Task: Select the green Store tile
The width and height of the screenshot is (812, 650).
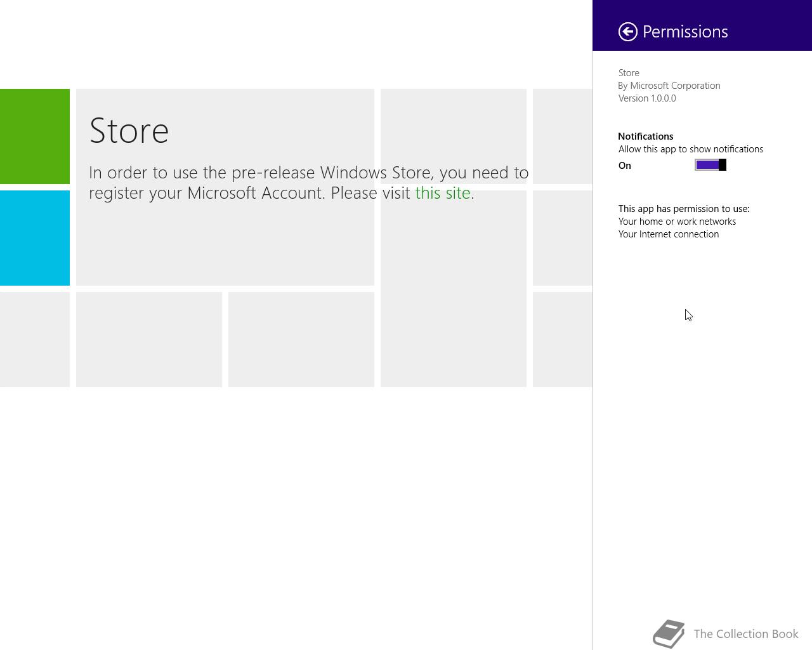Action: (35, 136)
